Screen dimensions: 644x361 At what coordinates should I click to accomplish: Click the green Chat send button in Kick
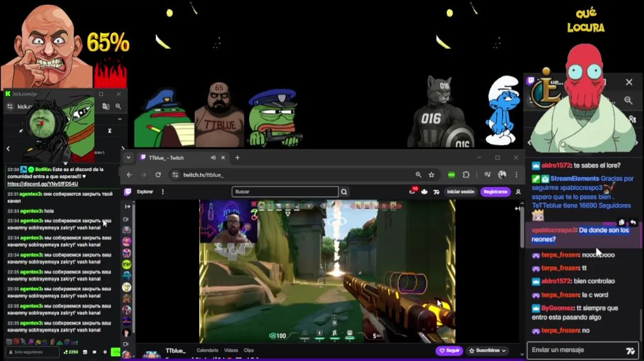(x=115, y=352)
